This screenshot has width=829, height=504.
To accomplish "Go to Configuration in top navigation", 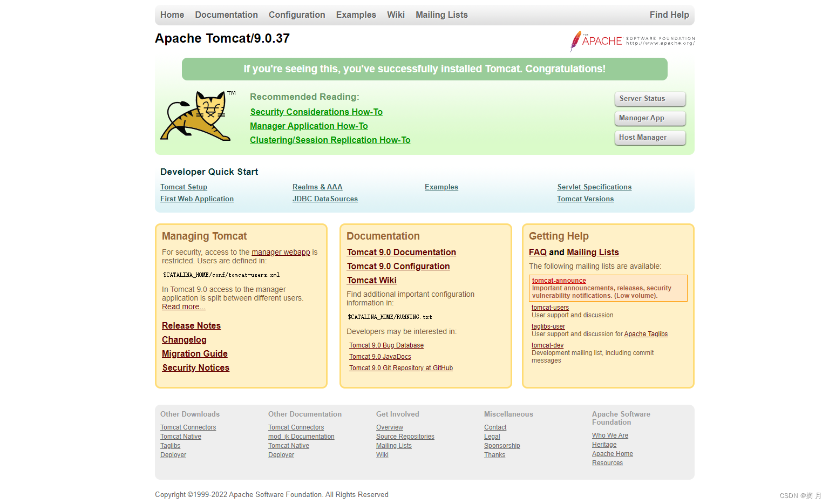I will tap(297, 15).
